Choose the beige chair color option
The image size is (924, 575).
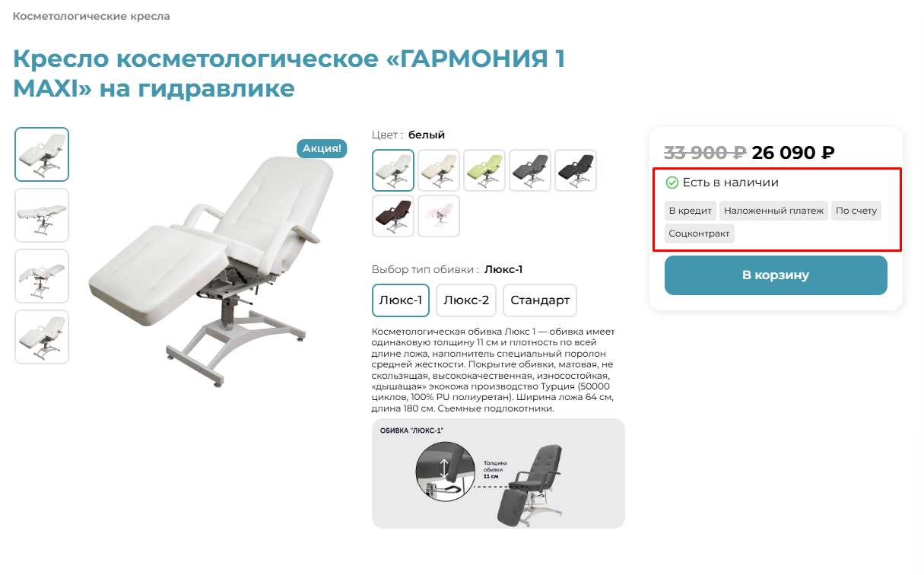click(439, 170)
